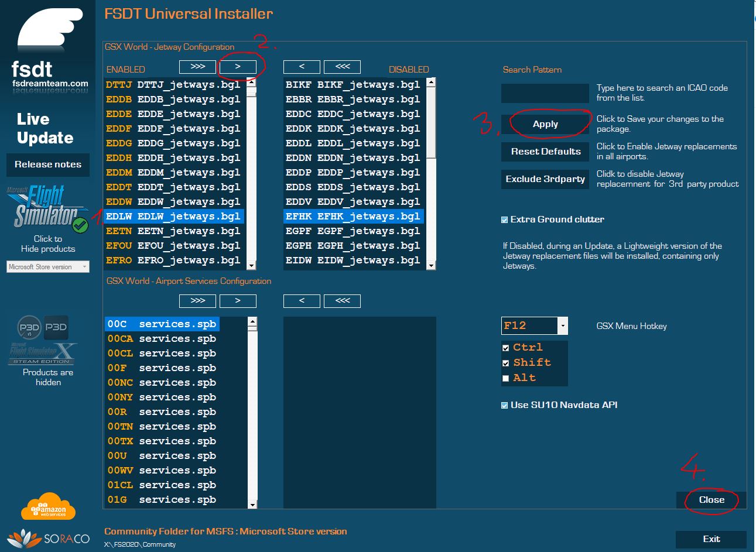Click Reset Defaults button

coord(545,152)
